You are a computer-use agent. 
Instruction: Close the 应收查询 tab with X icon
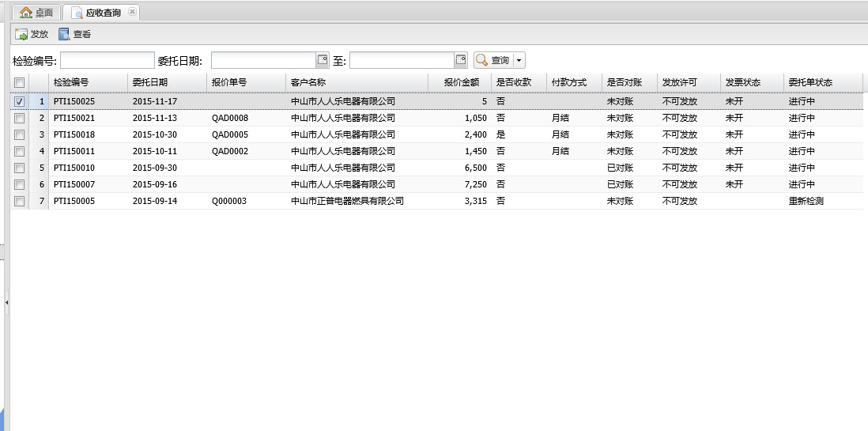[x=132, y=12]
